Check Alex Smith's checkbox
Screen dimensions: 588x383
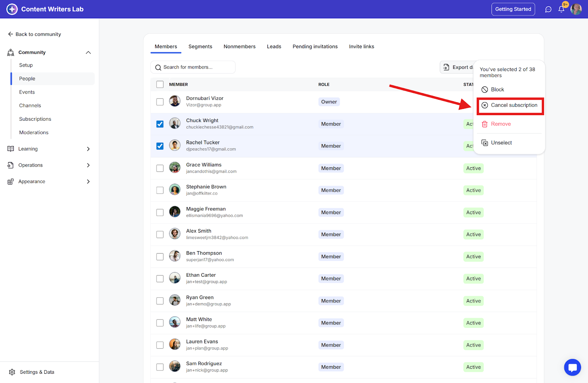coord(160,234)
